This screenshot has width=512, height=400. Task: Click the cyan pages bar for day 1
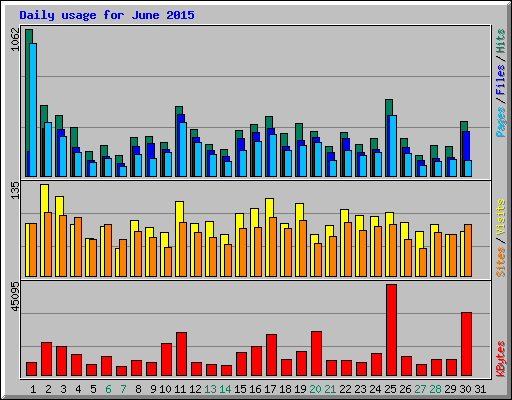[x=33, y=110]
